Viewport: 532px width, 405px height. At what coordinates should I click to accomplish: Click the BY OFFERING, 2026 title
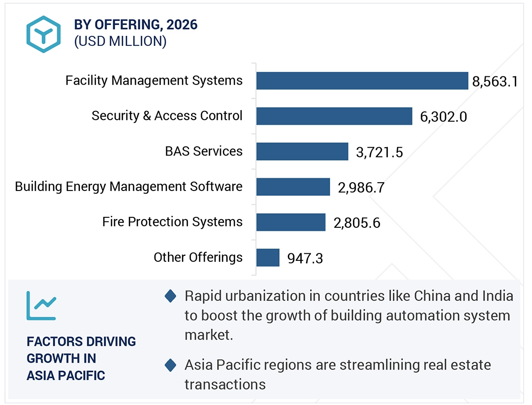tap(136, 25)
